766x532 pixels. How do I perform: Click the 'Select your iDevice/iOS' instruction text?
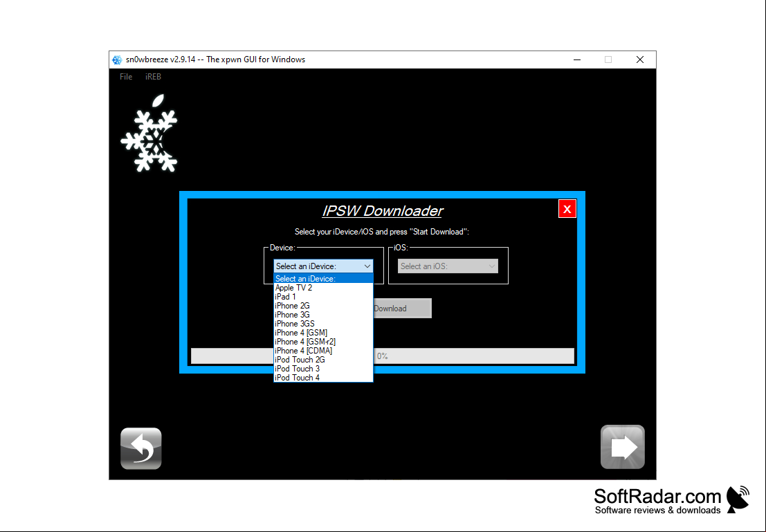381,232
